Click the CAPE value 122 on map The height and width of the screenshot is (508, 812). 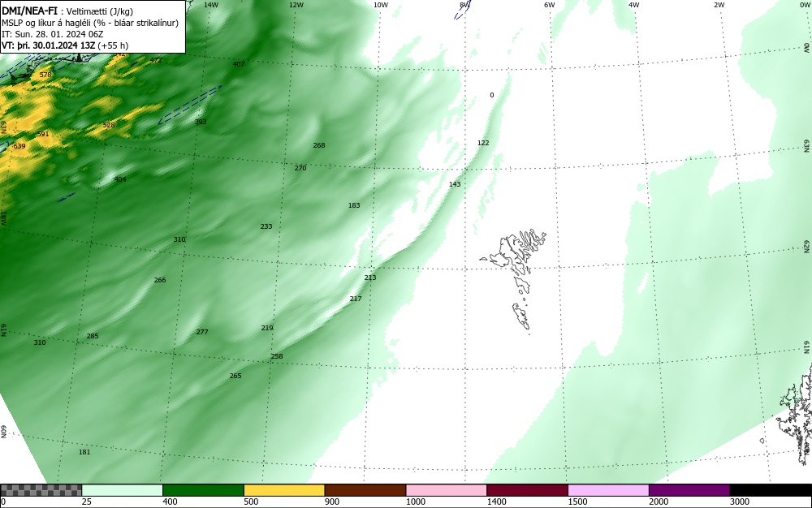483,144
